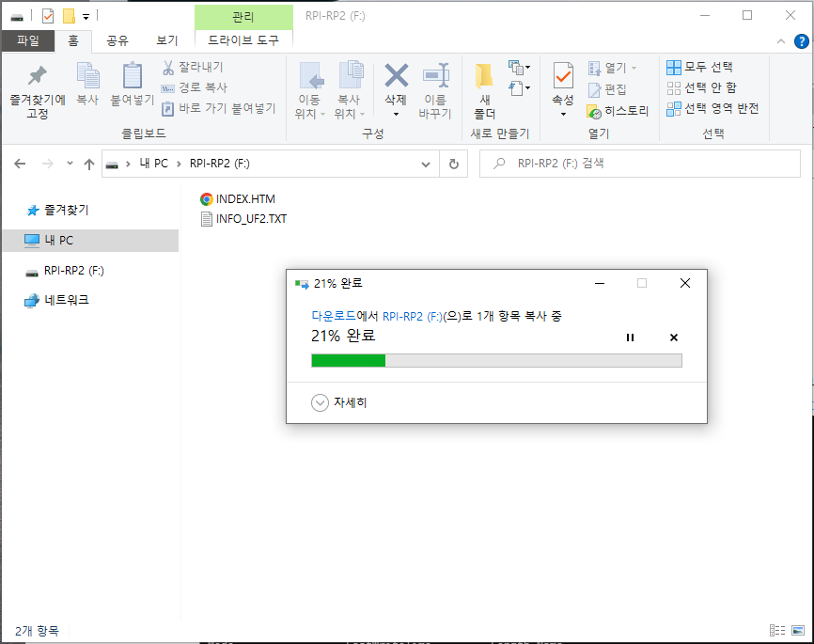The image size is (814, 644).
Task: Select 내 PC in navigation pane
Action: [90, 241]
